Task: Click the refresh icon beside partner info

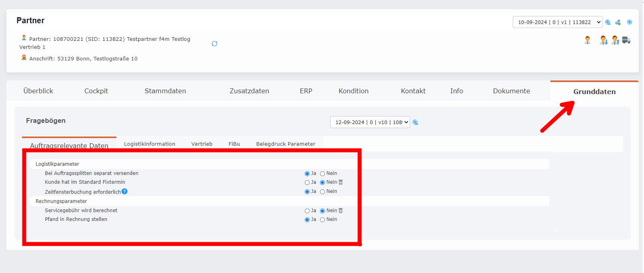Action: point(215,44)
